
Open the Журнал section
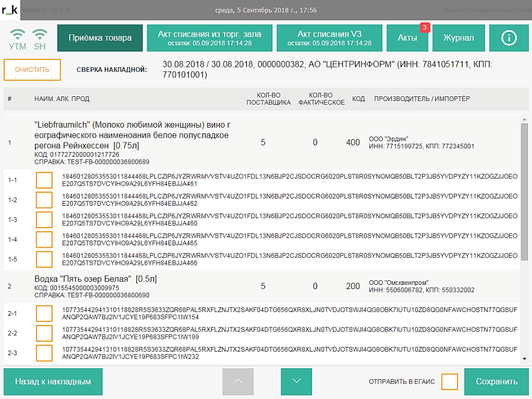tap(459, 38)
